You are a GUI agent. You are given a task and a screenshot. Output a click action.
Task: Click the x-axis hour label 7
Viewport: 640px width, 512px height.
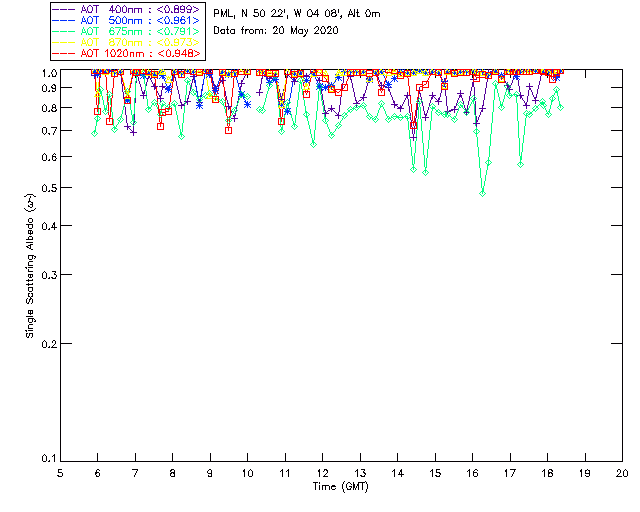click(x=135, y=473)
